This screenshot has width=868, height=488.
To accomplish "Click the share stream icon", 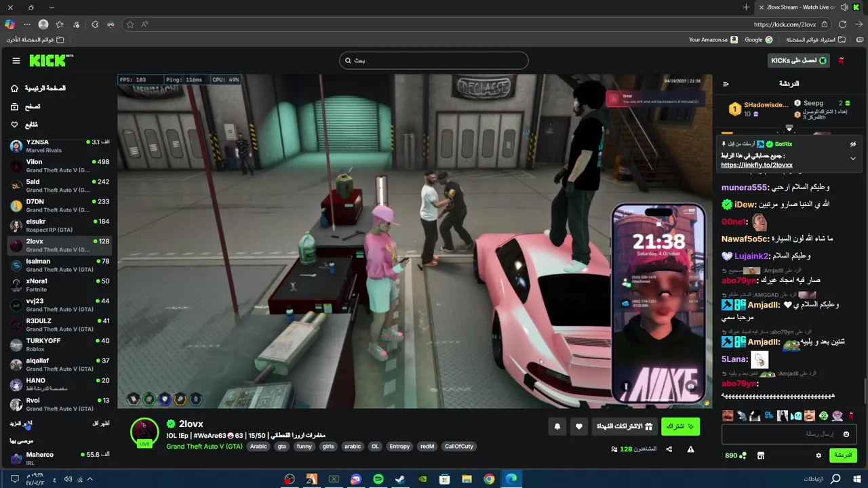I will point(669,449).
